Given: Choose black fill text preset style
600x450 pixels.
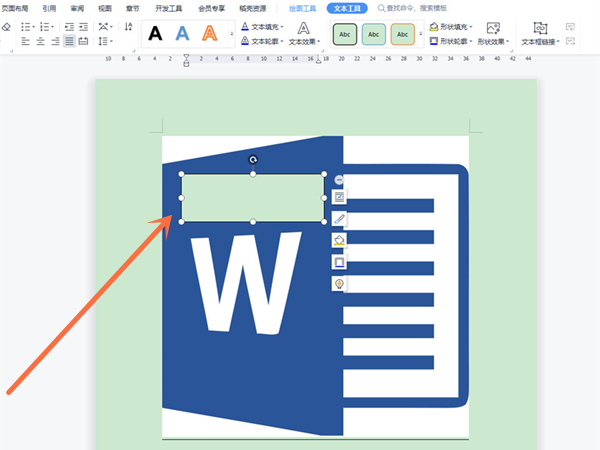Looking at the screenshot, I should tap(155, 34).
